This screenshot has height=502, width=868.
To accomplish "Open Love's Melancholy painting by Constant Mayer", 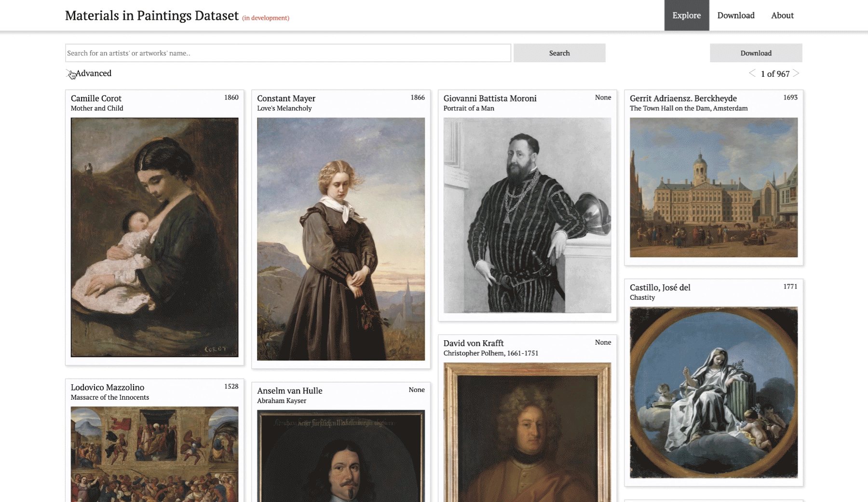I will click(x=340, y=239).
